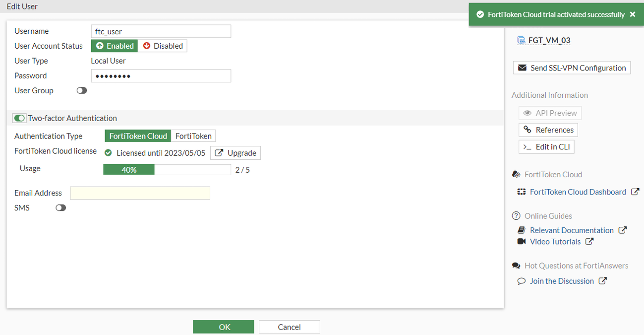This screenshot has height=335, width=644.
Task: Click the Upgrade license button
Action: point(235,153)
